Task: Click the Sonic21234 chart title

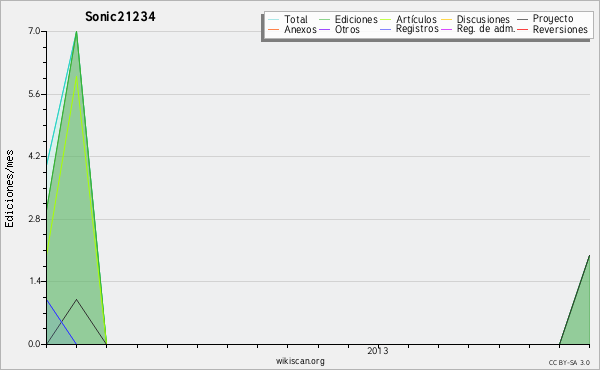Action: [120, 16]
